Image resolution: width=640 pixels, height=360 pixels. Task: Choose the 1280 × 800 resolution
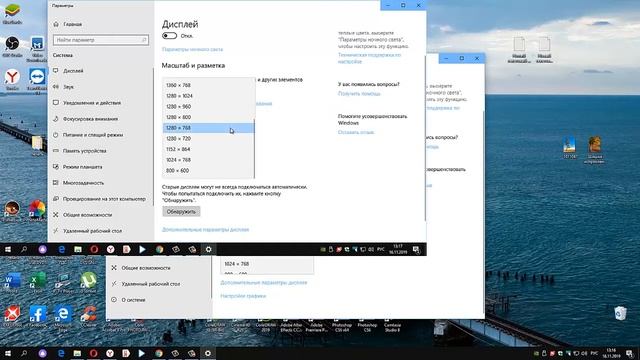pyautogui.click(x=208, y=117)
